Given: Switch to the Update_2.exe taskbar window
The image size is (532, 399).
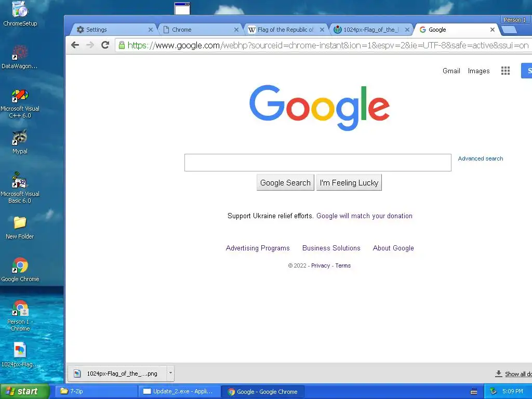Looking at the screenshot, I should (179, 391).
